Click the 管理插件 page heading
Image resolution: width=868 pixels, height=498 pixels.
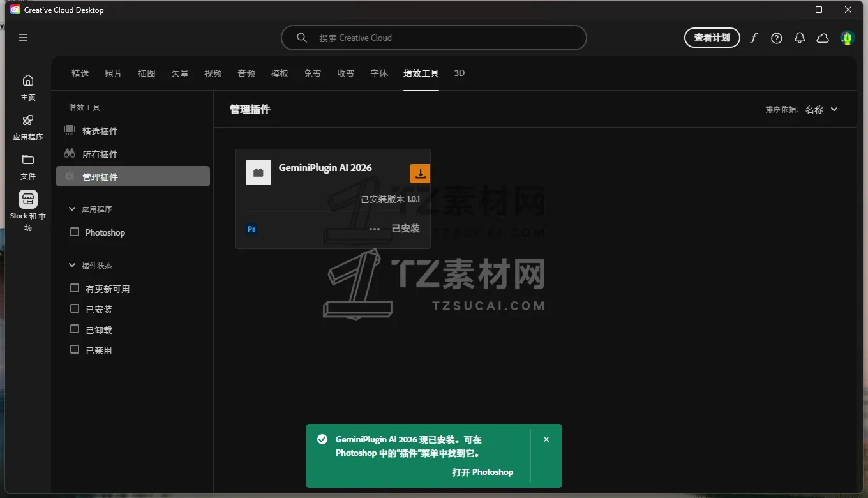(250, 110)
